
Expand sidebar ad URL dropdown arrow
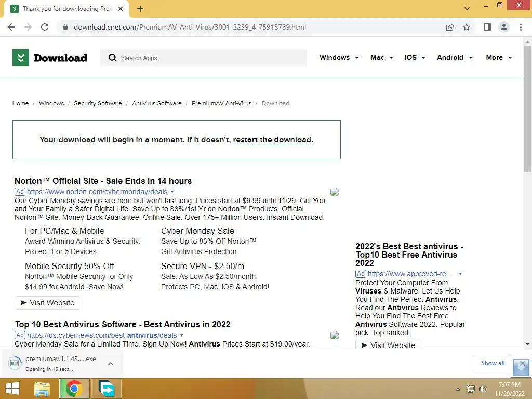coord(460,274)
